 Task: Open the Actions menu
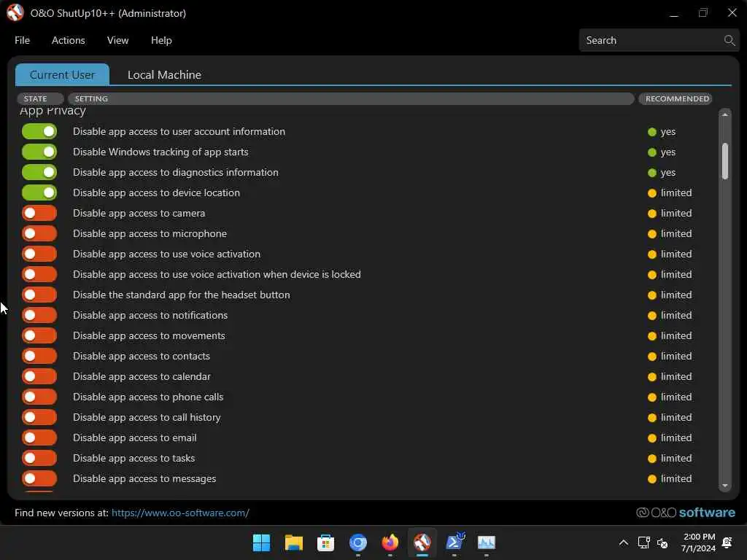[x=68, y=41]
